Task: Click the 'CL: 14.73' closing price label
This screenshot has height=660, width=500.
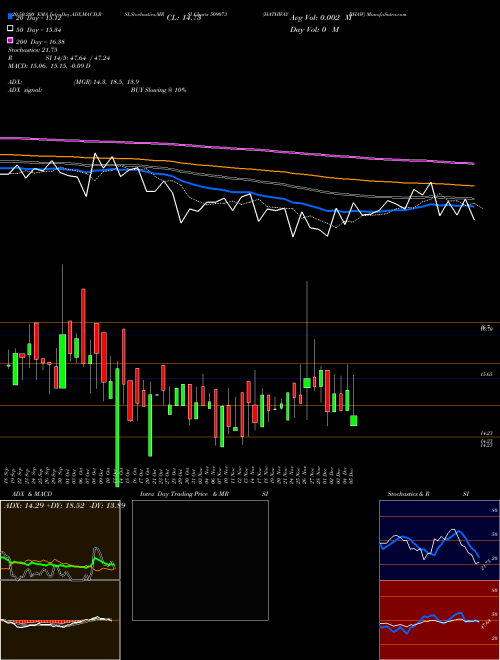Action: (184, 18)
